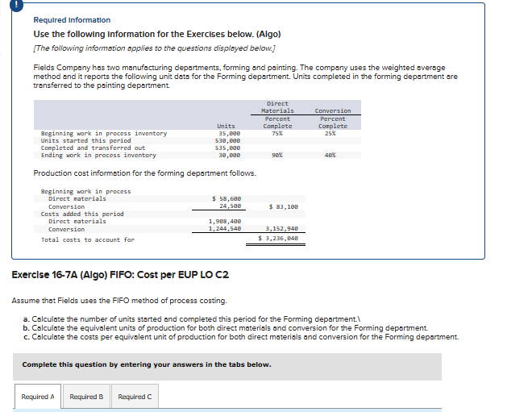The height and width of the screenshot is (412, 532).
Task: Click 'Use the following information' heading
Action: click(x=157, y=35)
